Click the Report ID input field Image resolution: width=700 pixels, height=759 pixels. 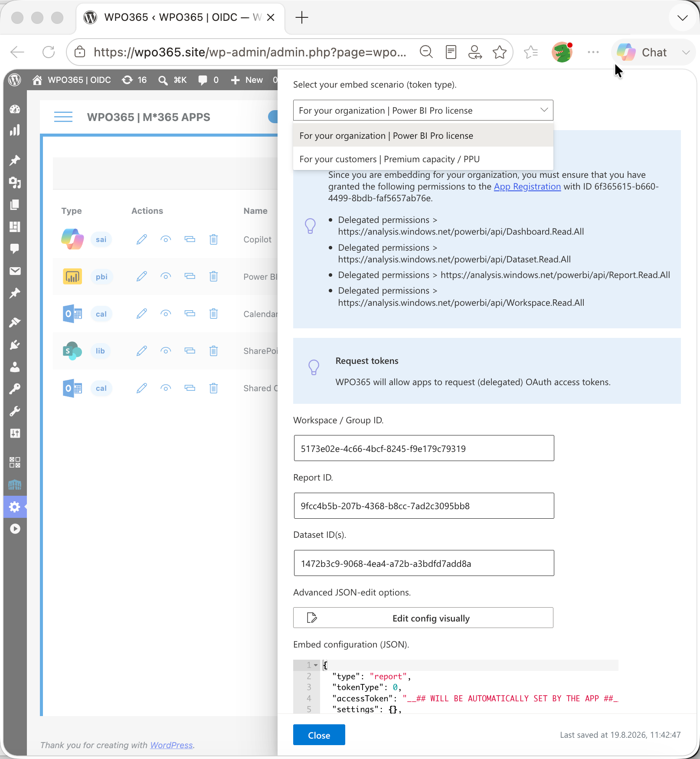pyautogui.click(x=424, y=506)
